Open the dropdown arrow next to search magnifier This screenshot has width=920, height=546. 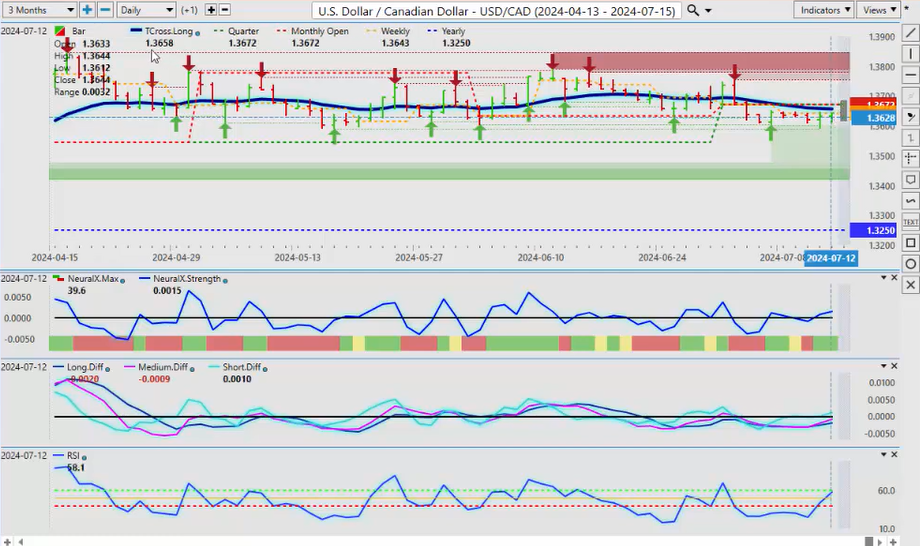click(x=708, y=11)
